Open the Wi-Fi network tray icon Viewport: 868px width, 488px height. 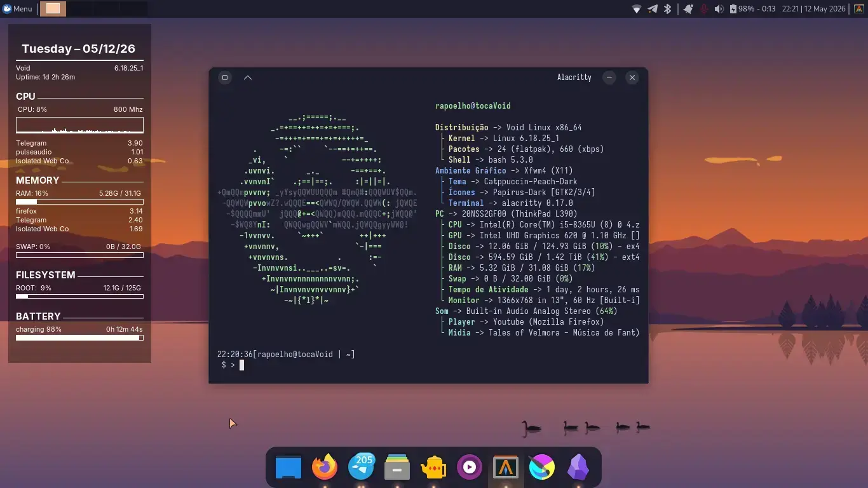(x=636, y=9)
